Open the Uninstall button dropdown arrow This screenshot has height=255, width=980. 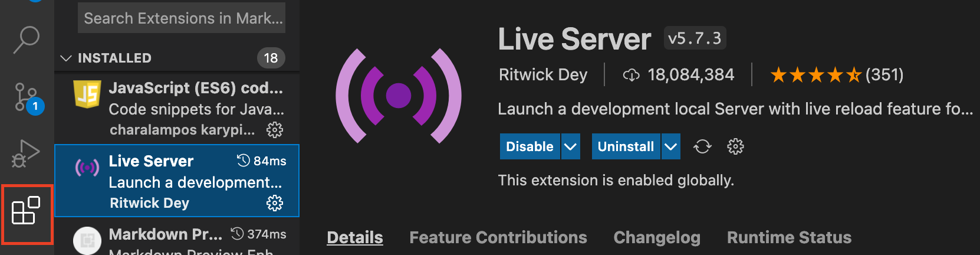[671, 146]
